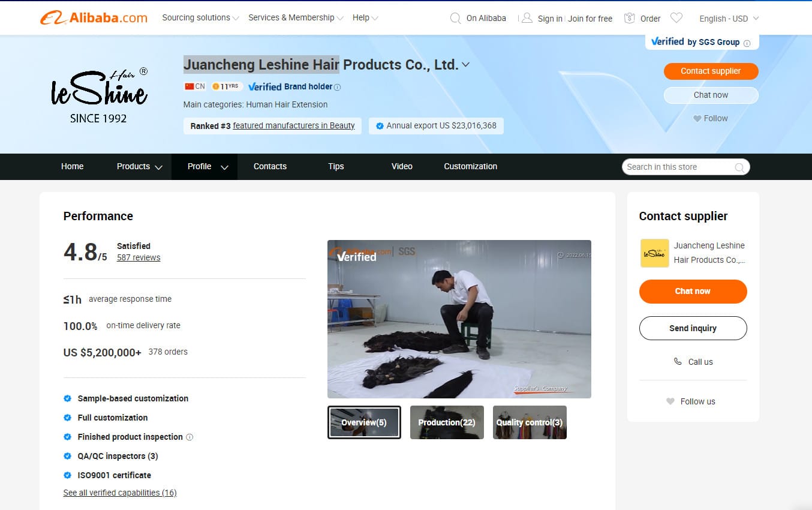This screenshot has height=510, width=812.
Task: Click the search magnifier icon beside On Alibaba
Action: pos(456,19)
